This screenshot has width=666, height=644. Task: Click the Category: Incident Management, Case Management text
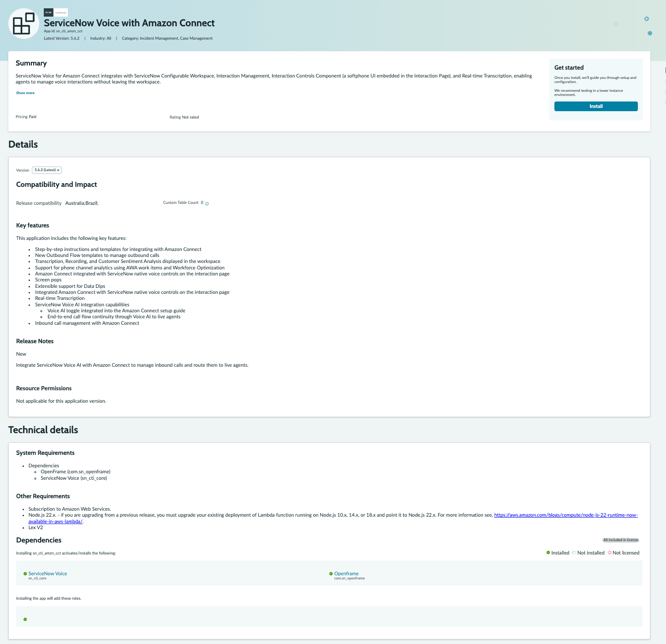click(167, 39)
